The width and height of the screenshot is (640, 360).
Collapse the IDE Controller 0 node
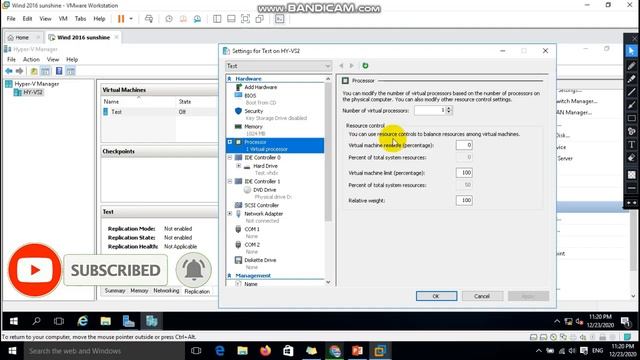point(230,158)
